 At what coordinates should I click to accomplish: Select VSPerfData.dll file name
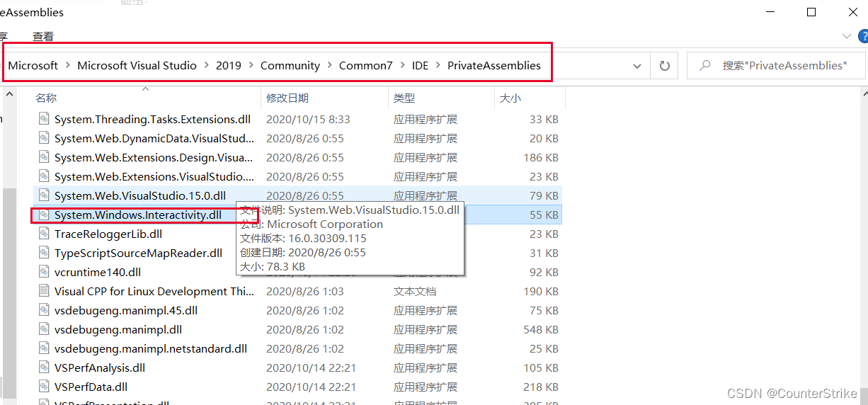pyautogui.click(x=91, y=387)
